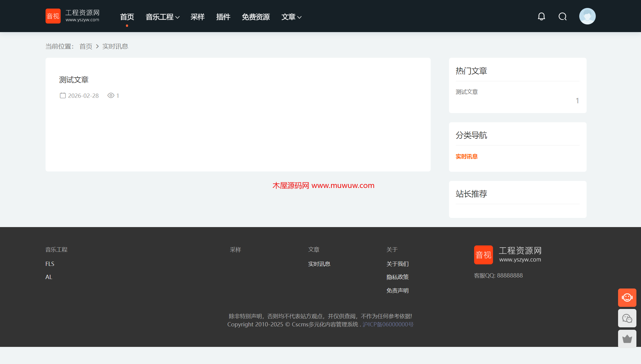Go to 采样 navigation item
Viewport: 641px width, 364px height.
point(197,17)
